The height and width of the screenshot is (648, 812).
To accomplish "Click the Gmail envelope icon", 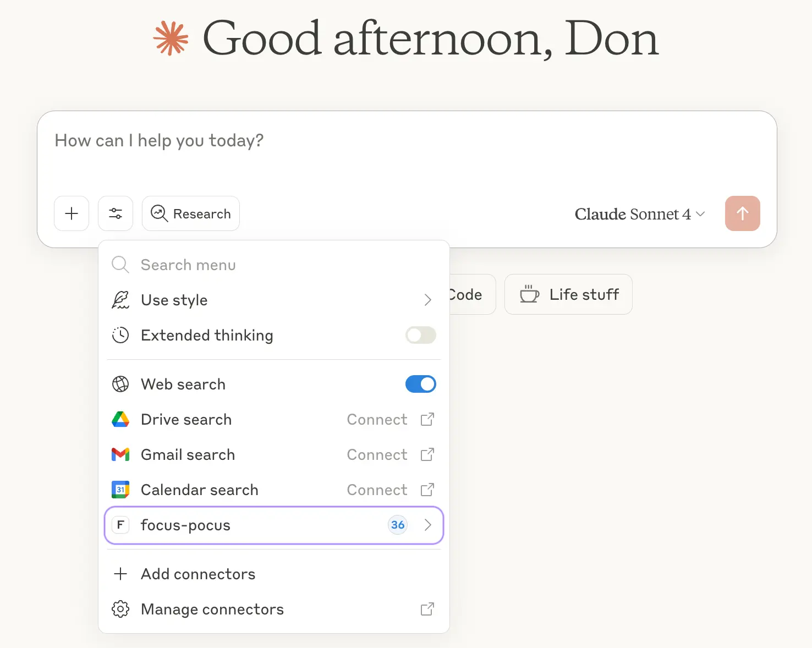I will click(x=120, y=454).
